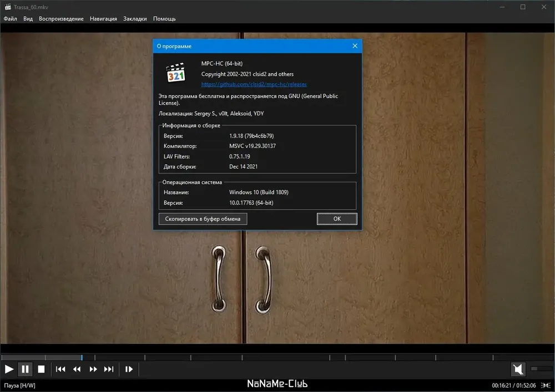555x392 pixels.
Task: Click the Play button
Action: tap(9, 369)
